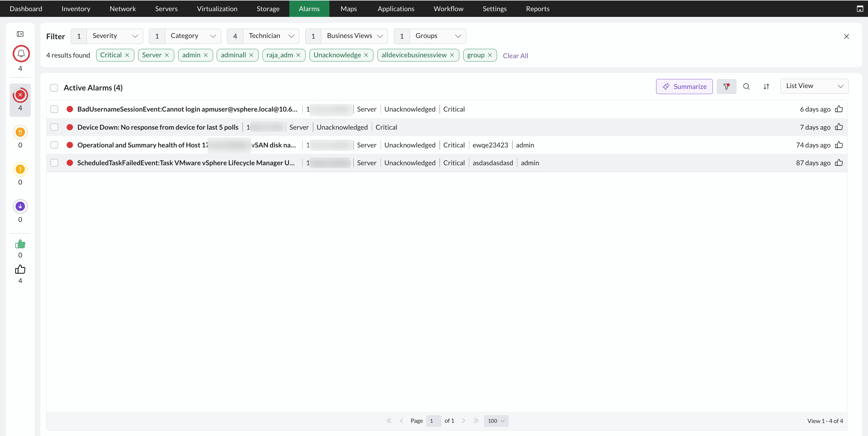The image size is (868, 436).
Task: Collapse the sidebar panel icon
Action: (20, 34)
